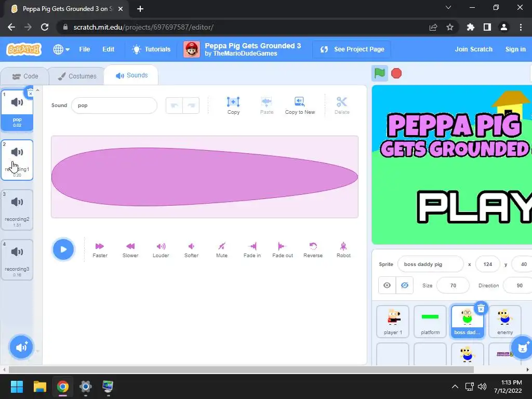Click the red stop button
The image size is (532, 399).
click(396, 73)
